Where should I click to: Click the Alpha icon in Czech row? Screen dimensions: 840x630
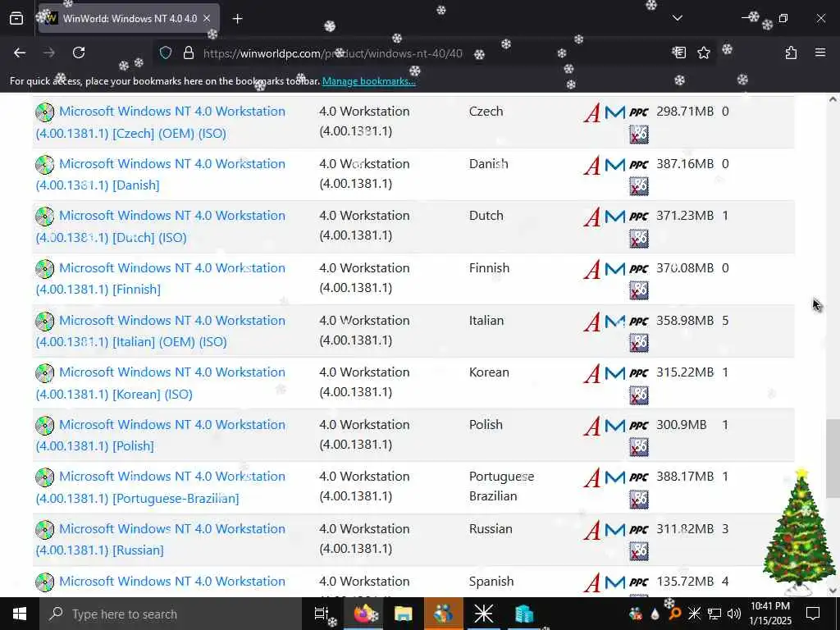click(592, 112)
